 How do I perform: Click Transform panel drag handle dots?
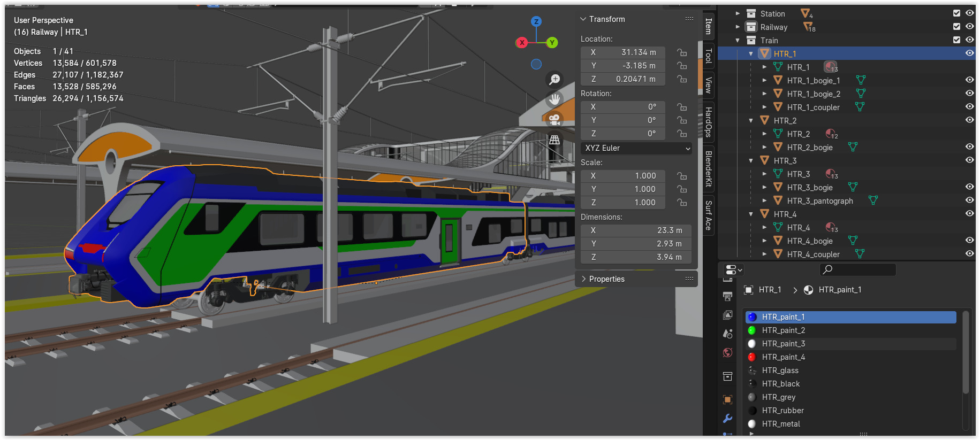click(x=689, y=19)
